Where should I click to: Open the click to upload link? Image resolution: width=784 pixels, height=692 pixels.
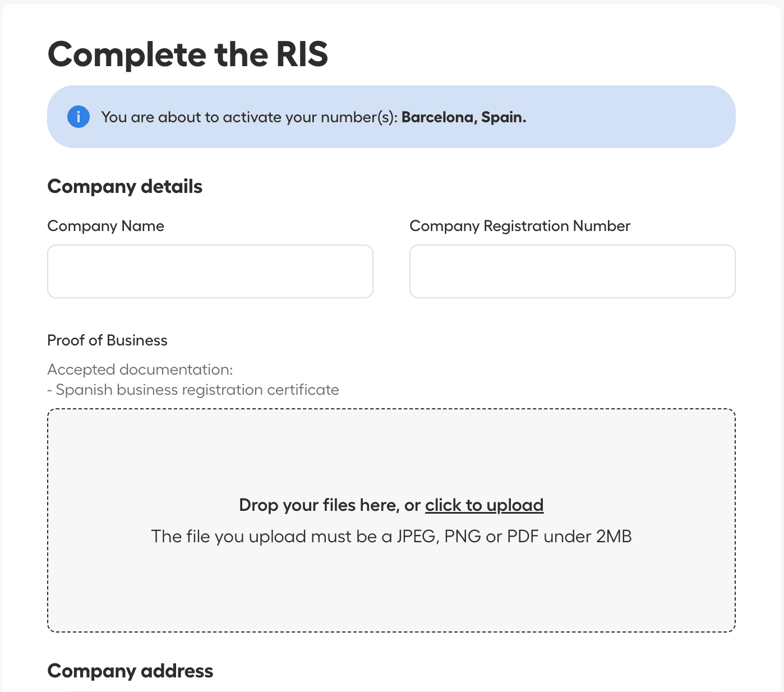click(483, 505)
